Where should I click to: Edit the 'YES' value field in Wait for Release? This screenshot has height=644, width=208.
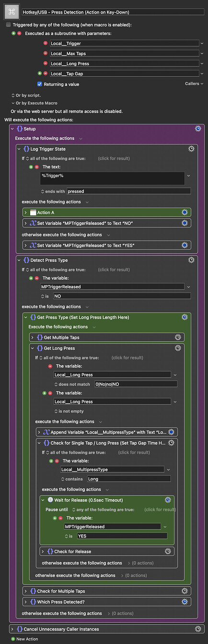pyautogui.click(x=122, y=536)
